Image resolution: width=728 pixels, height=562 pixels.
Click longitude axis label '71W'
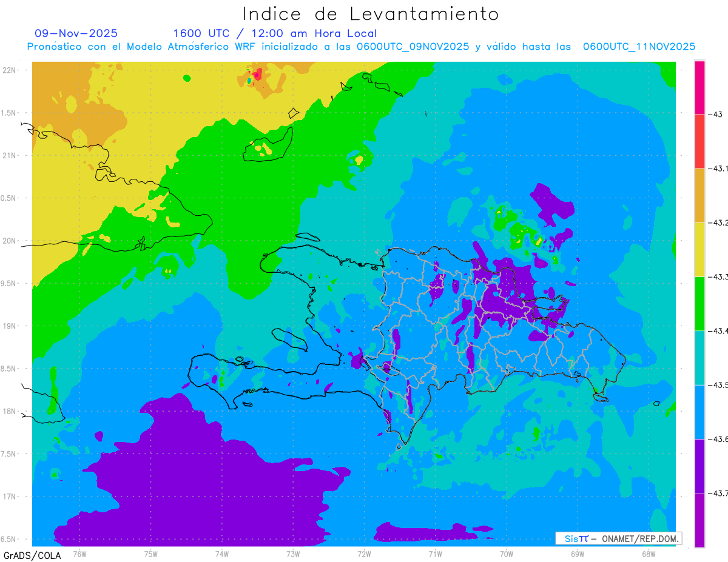435,554
